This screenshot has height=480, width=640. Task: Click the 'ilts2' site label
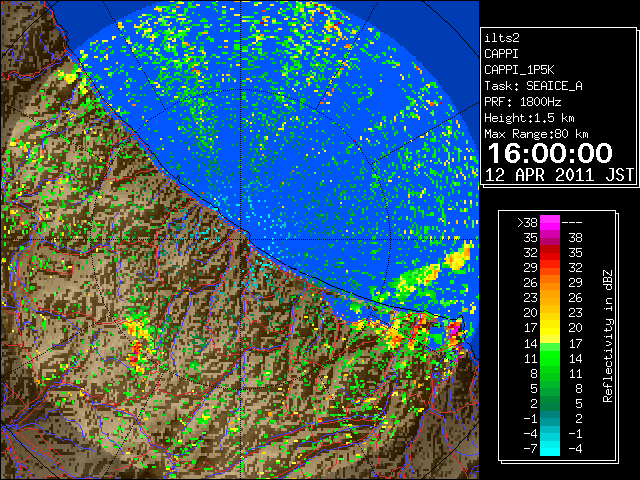click(502, 38)
